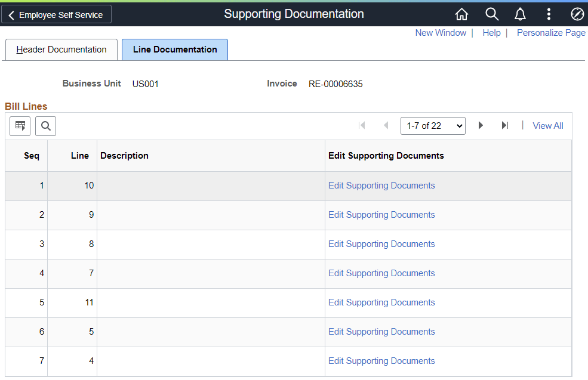Viewport: 588px width, 380px height.
Task: Open global search with the magnifier icon
Action: (x=491, y=14)
